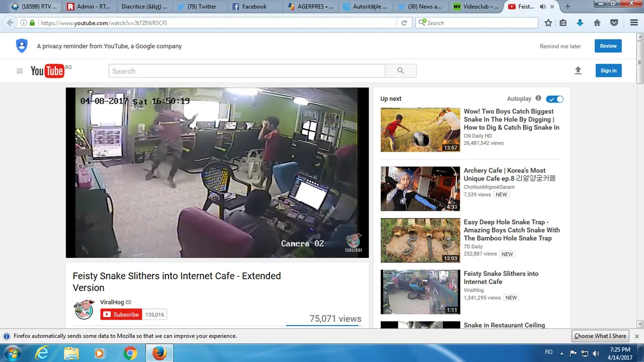Open a new browser tab

568,7
